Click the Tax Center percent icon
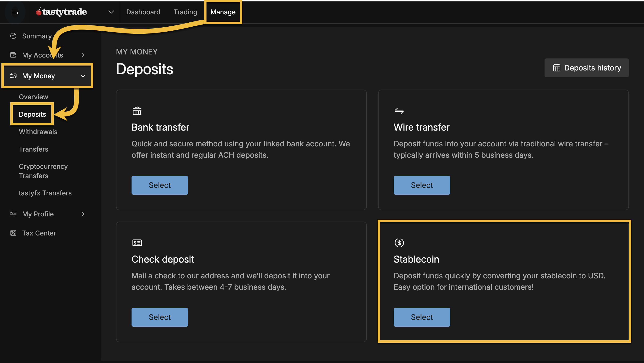Screen dimensions: 644x363 tap(13, 233)
